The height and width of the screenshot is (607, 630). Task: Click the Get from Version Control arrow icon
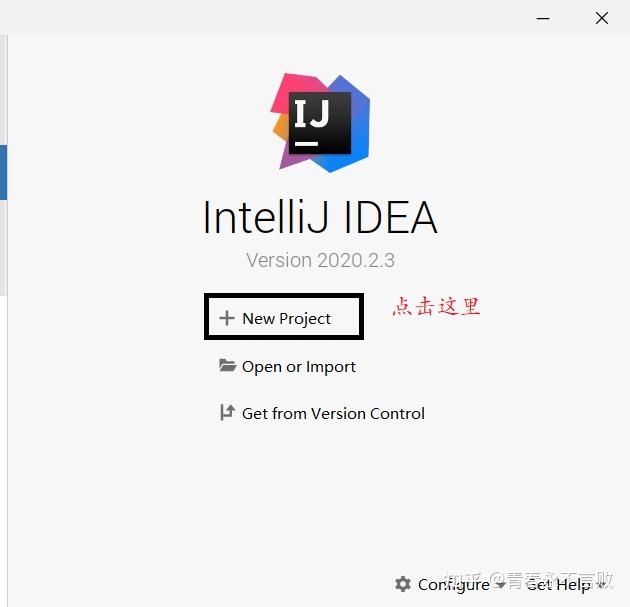[227, 412]
